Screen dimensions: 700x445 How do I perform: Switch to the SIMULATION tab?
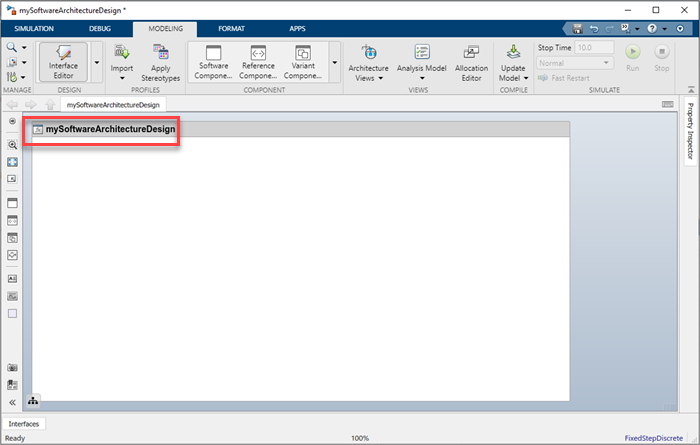[34, 29]
